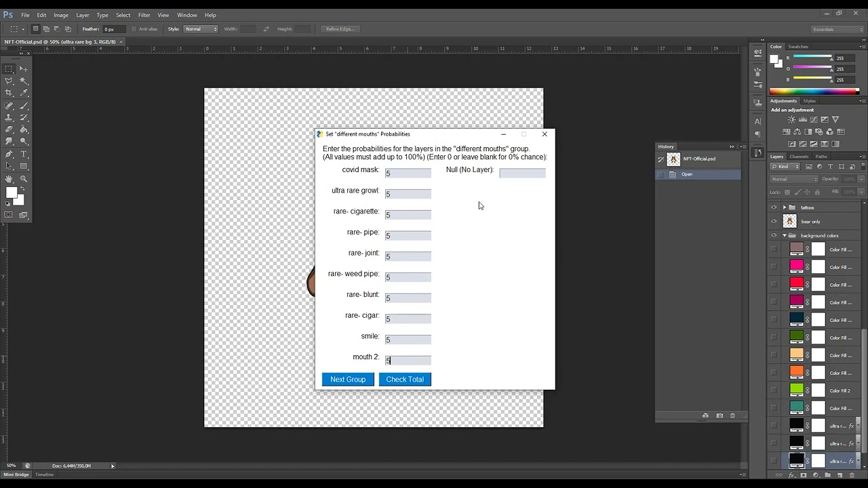Collapse the background colors group

click(x=785, y=236)
